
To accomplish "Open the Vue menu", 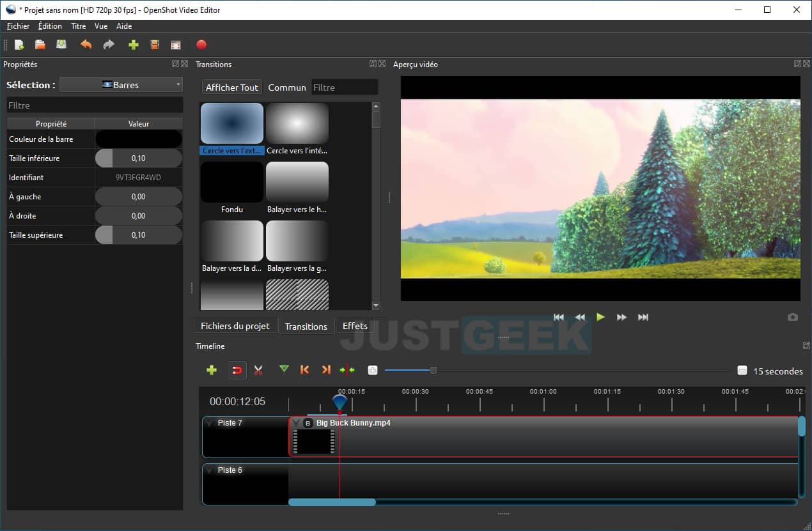I will (101, 26).
